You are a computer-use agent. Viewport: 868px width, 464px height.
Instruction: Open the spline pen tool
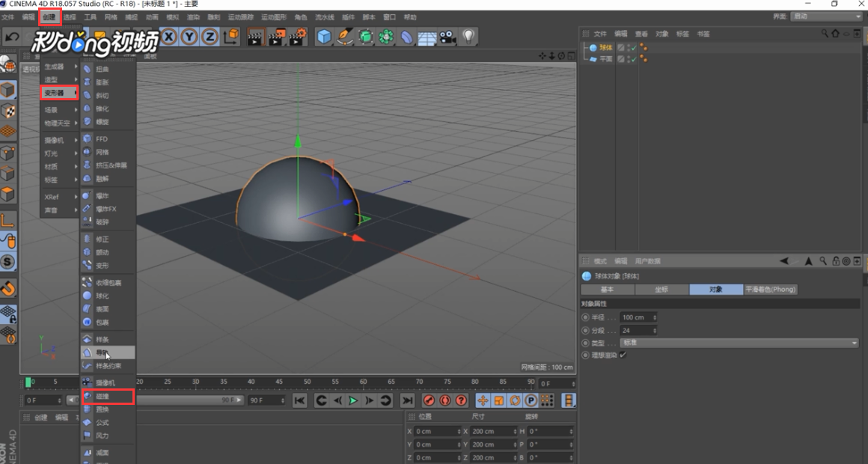344,36
